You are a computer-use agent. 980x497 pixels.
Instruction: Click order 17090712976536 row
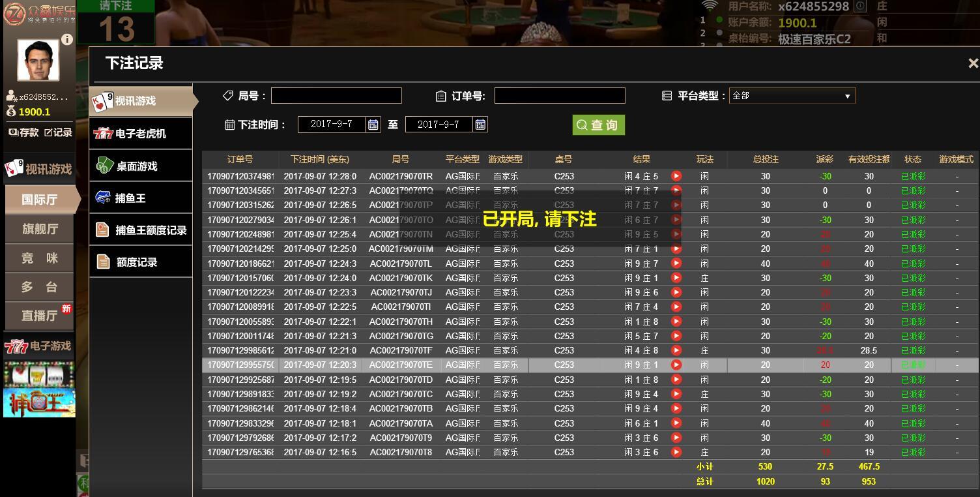click(590, 452)
